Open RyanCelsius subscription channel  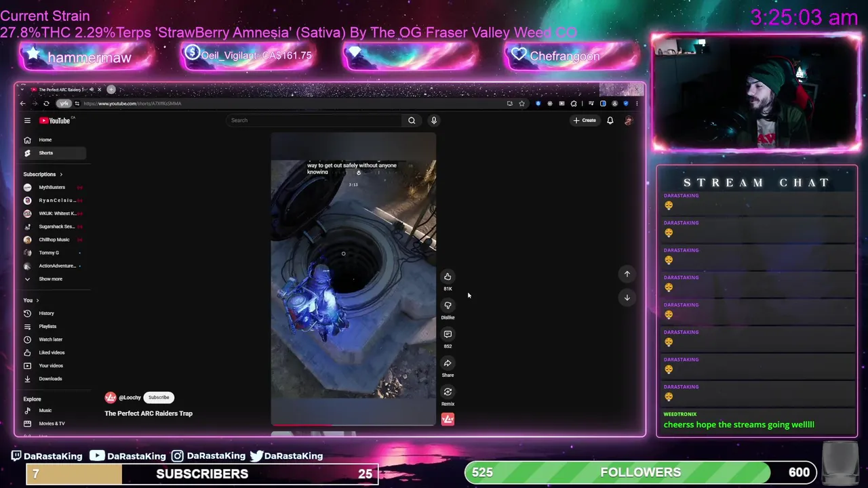(53, 201)
